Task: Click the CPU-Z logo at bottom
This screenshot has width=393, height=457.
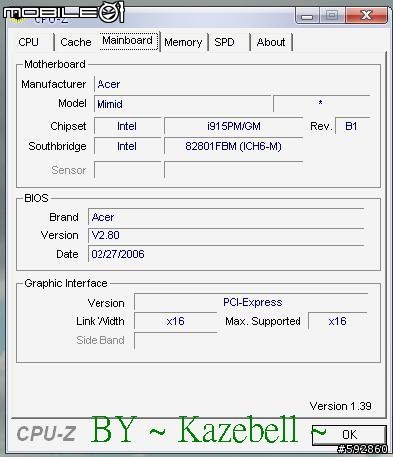Action: tap(46, 434)
